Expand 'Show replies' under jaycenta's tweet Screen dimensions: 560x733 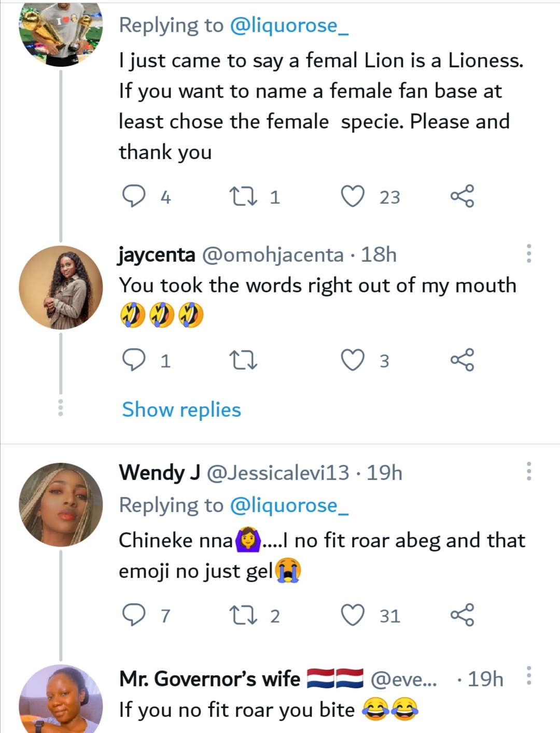click(181, 410)
